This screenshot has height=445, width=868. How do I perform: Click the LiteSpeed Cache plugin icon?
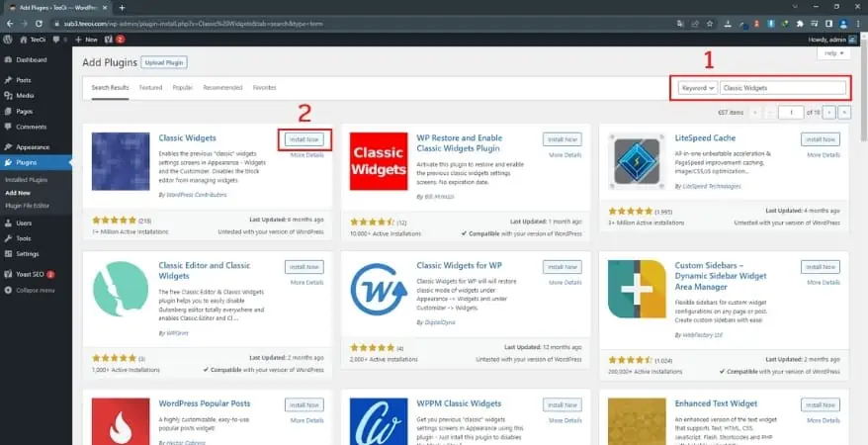click(x=637, y=161)
